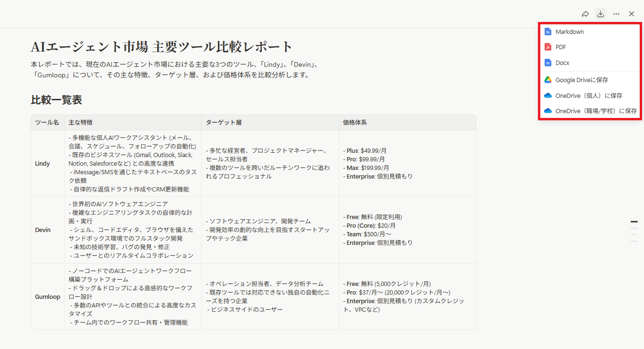
Task: Click 自律的な返信ドラフト作成やCRM更新機能 line
Action: coord(129,189)
